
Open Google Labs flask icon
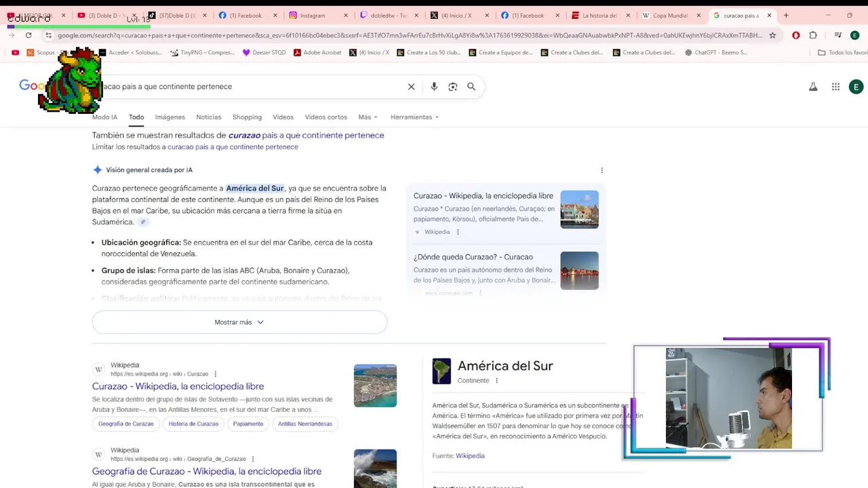pos(813,87)
